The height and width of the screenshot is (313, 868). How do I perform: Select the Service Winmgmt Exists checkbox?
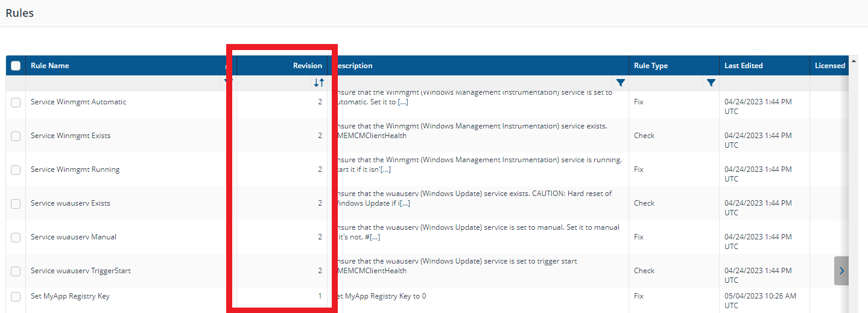pyautogui.click(x=16, y=136)
